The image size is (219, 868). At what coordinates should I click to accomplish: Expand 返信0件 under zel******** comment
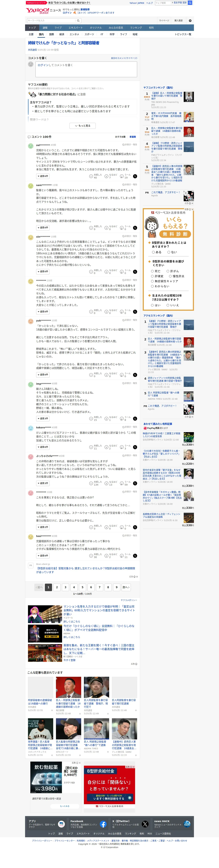[x=43, y=176]
